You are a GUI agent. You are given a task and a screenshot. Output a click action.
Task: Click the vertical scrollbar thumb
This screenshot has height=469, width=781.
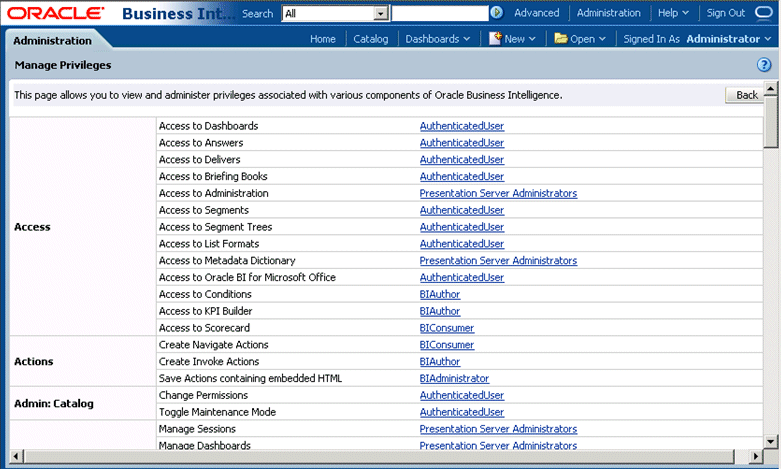(771, 122)
